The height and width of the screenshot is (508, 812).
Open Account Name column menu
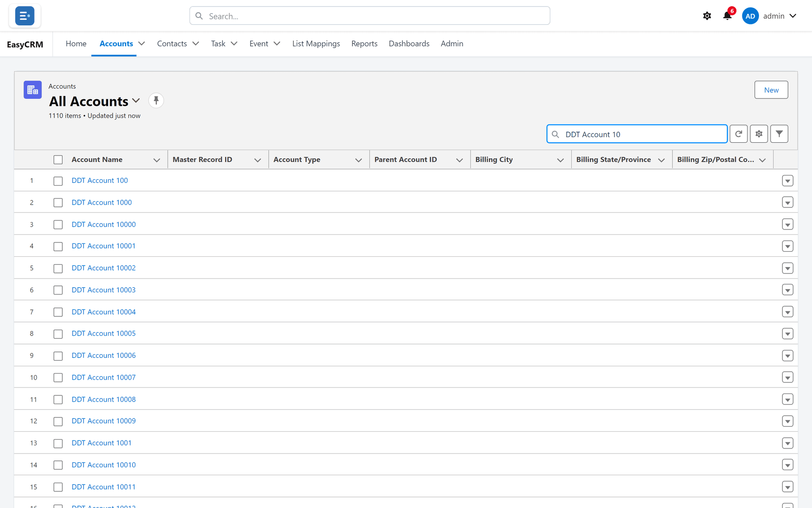[x=156, y=160]
